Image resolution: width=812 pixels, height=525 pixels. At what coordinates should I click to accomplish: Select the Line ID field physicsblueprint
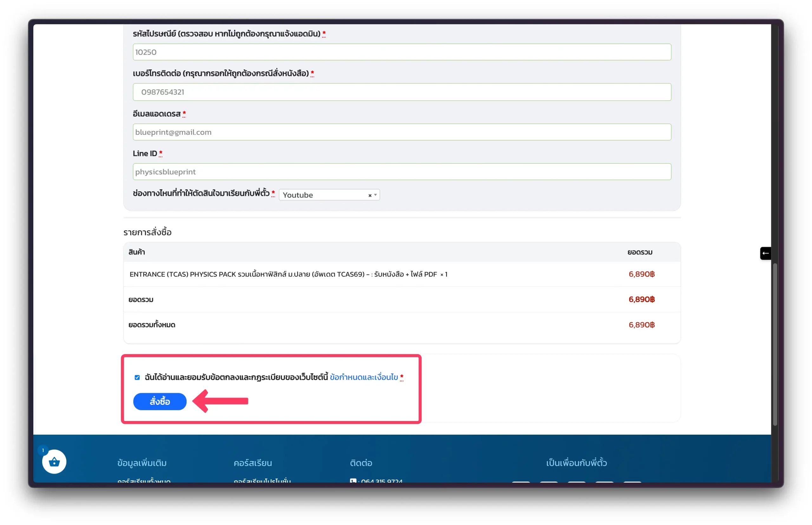coord(402,172)
